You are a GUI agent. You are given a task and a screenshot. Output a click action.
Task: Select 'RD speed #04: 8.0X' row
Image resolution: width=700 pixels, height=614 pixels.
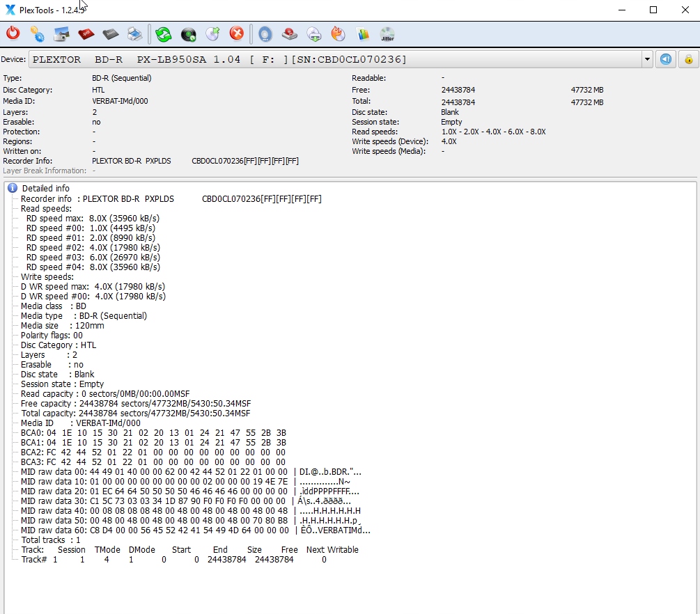click(93, 267)
